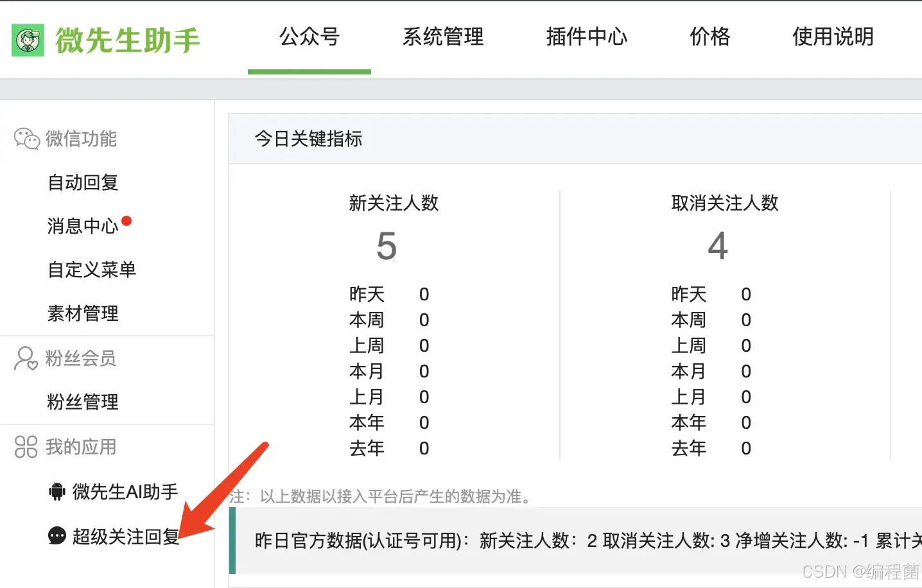Image resolution: width=922 pixels, height=588 pixels.
Task: Open the 价格 tab
Action: pos(710,37)
